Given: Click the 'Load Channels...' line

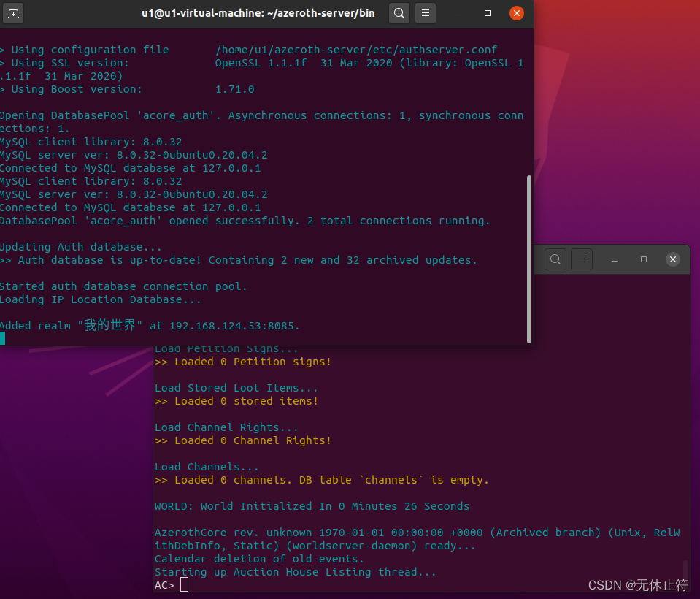Looking at the screenshot, I should coord(207,467).
